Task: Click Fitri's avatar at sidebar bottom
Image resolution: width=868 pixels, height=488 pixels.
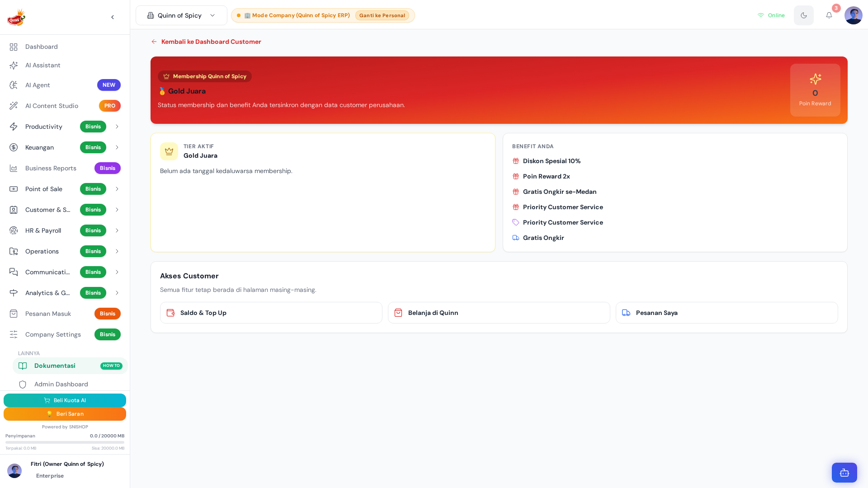Action: point(14,471)
